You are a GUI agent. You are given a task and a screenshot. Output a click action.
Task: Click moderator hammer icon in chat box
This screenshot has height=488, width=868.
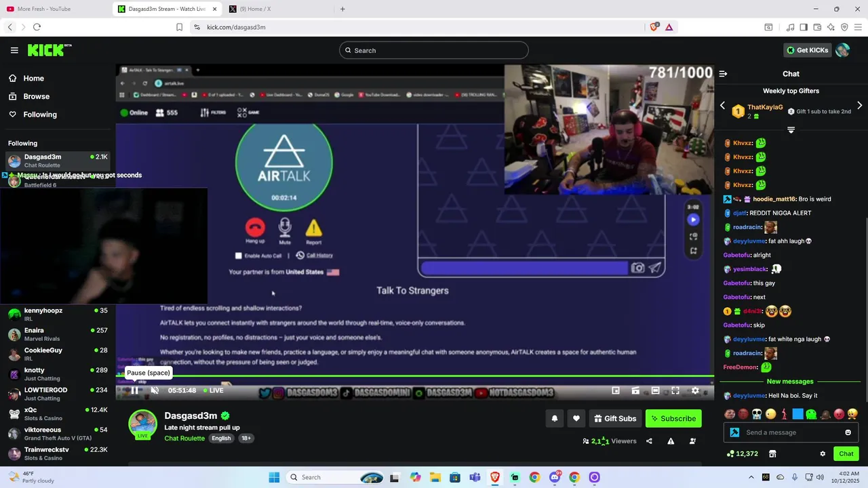tap(734, 432)
